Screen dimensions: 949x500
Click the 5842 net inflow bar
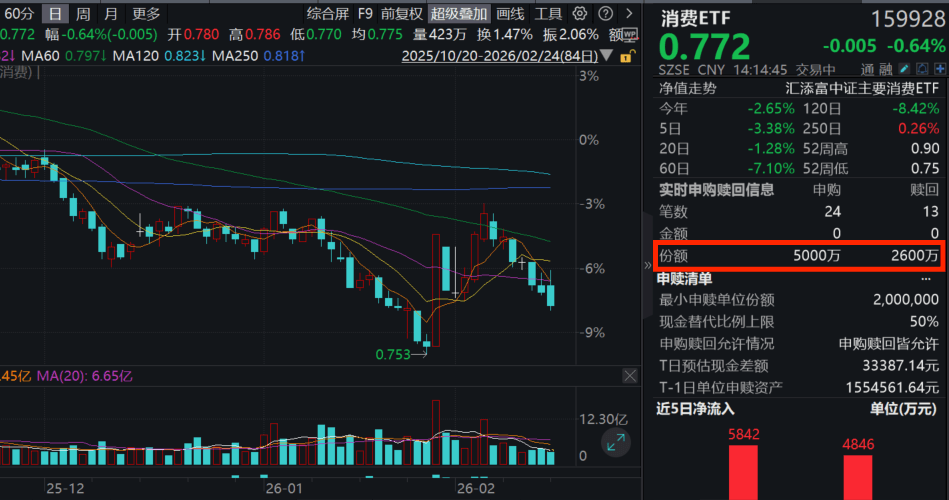pos(743,472)
